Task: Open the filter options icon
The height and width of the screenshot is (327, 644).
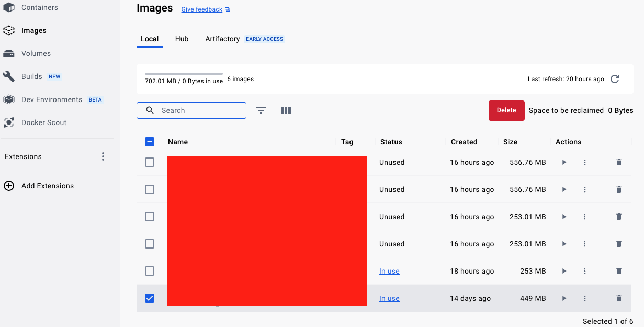Action: [261, 110]
